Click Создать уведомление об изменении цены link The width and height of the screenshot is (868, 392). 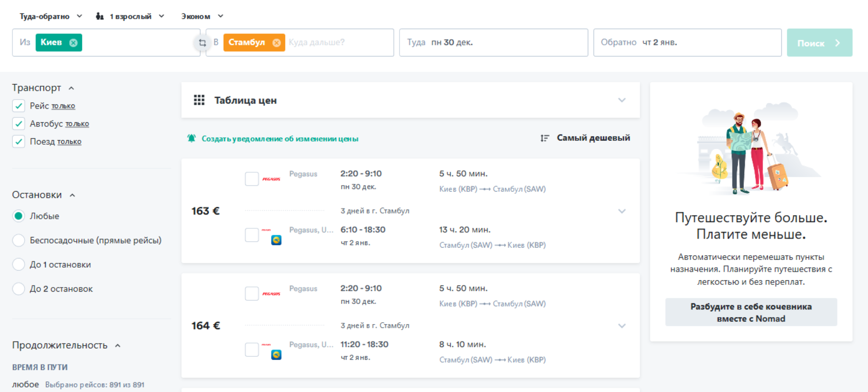[x=280, y=139]
